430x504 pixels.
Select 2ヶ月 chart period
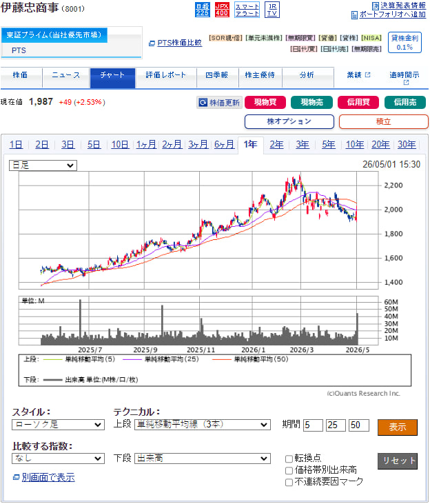172,145
